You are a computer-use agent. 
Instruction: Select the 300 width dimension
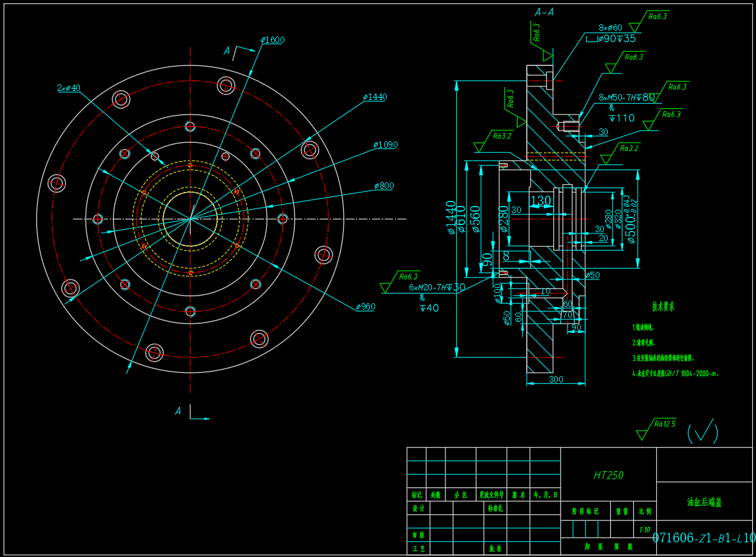(x=556, y=379)
